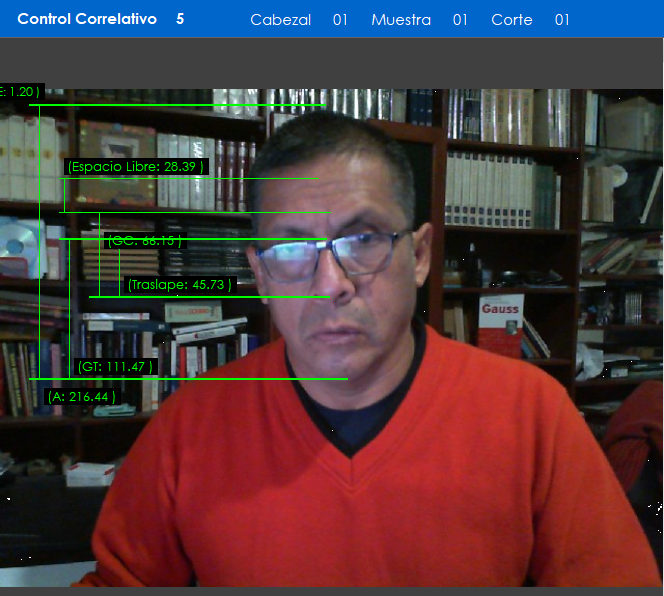Click the green line directly below GT tag

point(188,379)
